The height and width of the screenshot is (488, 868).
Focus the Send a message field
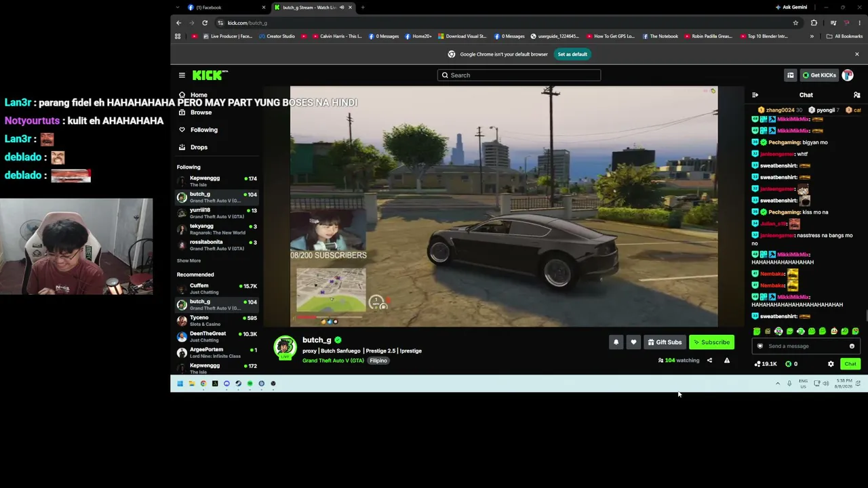[806, 346]
